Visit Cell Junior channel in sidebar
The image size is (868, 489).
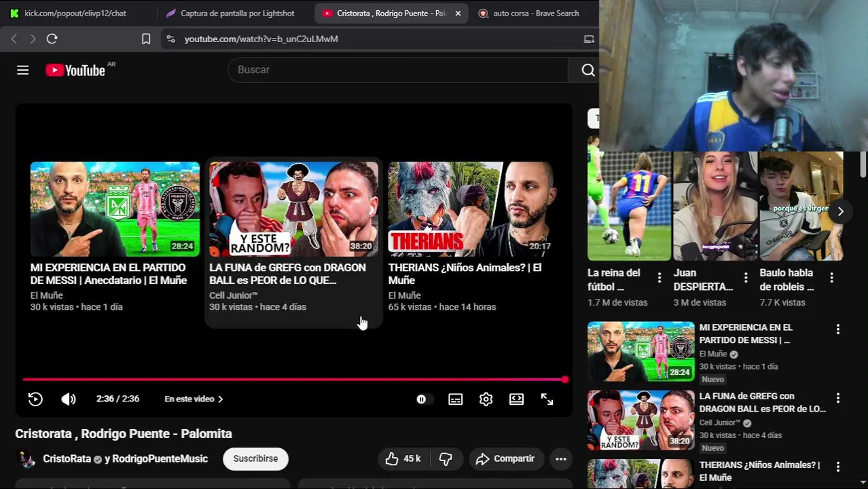(x=720, y=422)
